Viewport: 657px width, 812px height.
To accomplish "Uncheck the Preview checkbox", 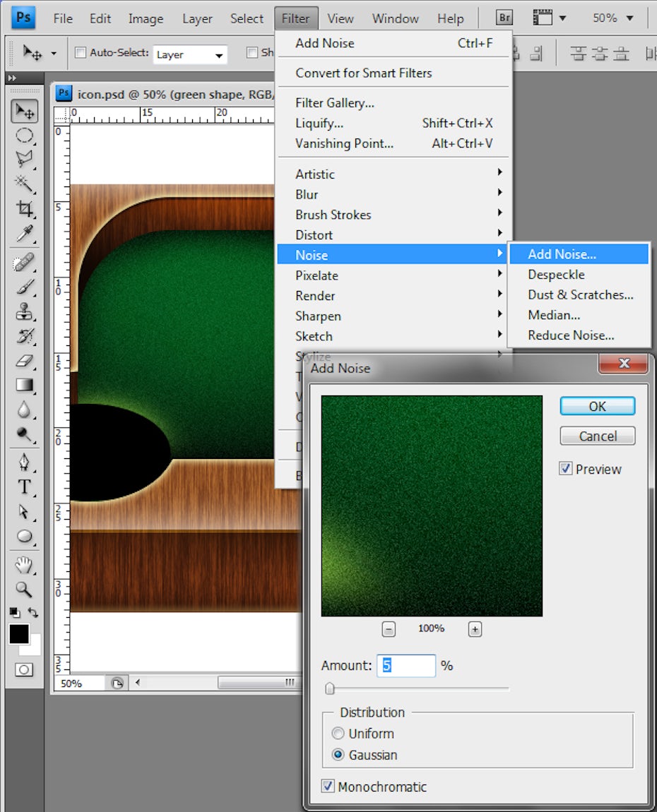I will pyautogui.click(x=566, y=469).
